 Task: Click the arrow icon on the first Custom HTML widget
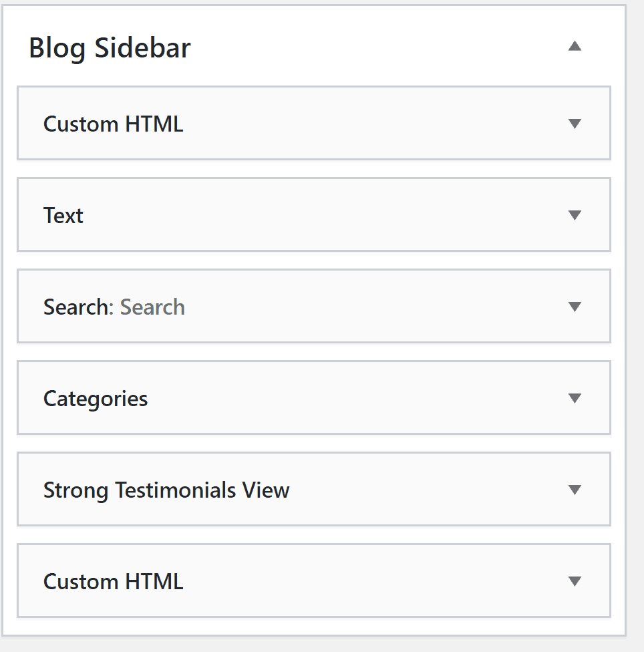click(575, 124)
